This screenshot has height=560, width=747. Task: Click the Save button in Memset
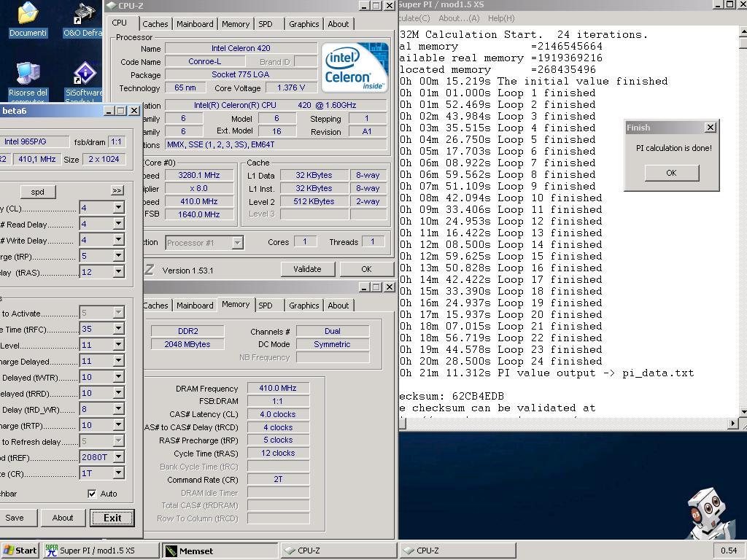[x=15, y=518]
